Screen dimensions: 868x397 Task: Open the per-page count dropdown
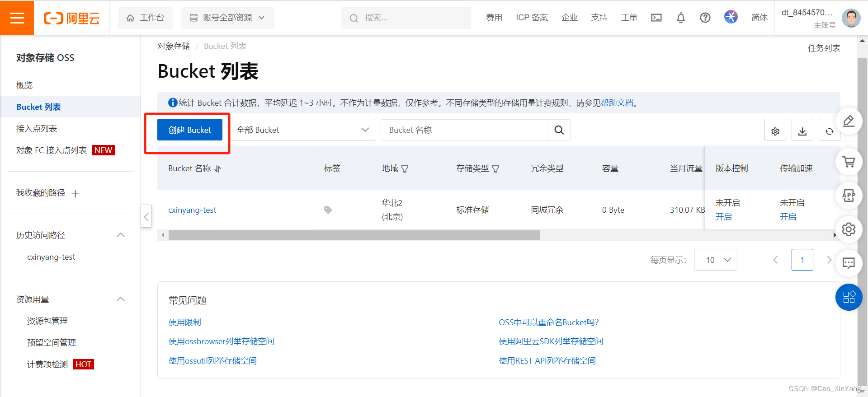(715, 260)
